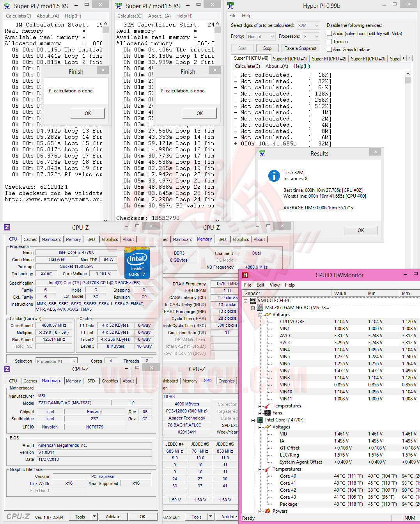The width and height of the screenshot is (420, 524).
Task: Click the blue info icon in Results dialog
Action: tap(274, 176)
